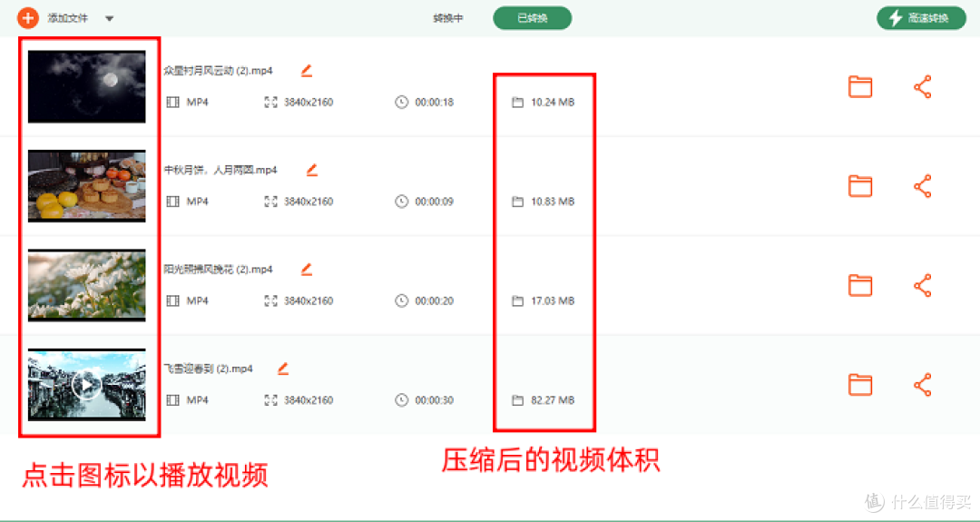This screenshot has width=980, height=522.
Task: Play the snowy water town video thumbnail
Action: [87, 385]
